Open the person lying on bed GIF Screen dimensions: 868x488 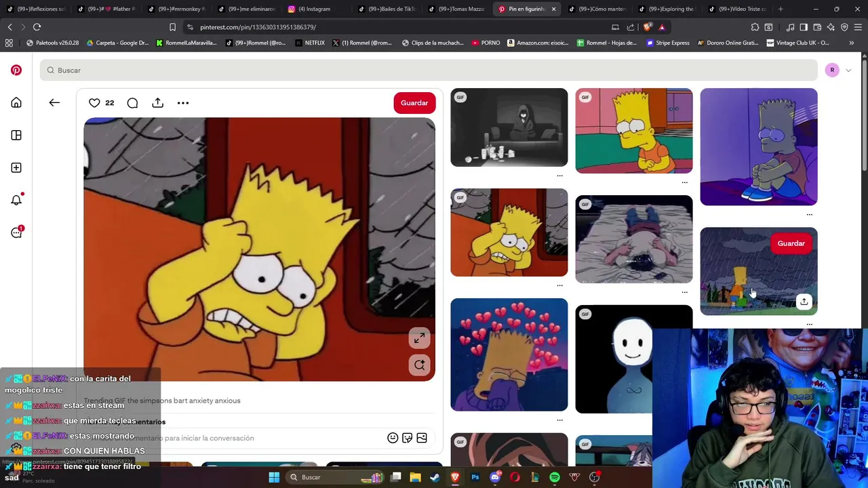pyautogui.click(x=634, y=239)
